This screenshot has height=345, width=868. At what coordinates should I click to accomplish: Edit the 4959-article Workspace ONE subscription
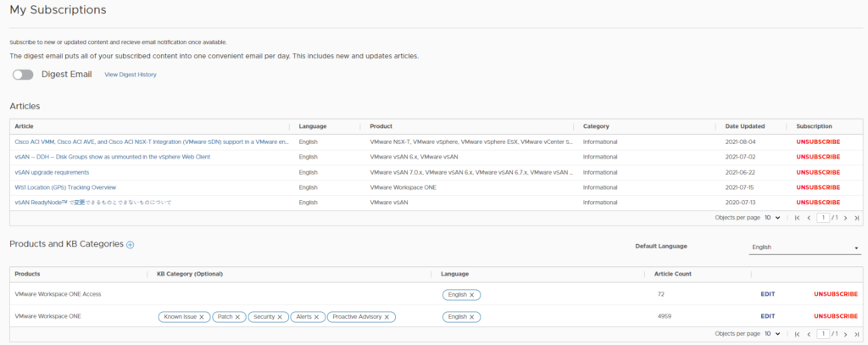(768, 317)
